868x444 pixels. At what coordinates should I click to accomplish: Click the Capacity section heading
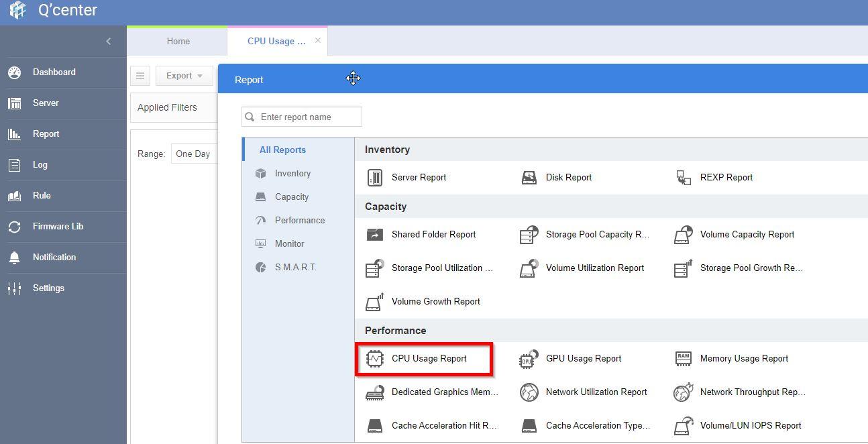[386, 207]
